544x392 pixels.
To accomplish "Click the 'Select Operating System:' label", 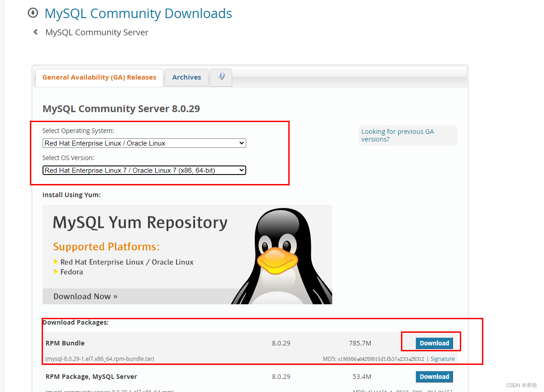I will [x=78, y=131].
